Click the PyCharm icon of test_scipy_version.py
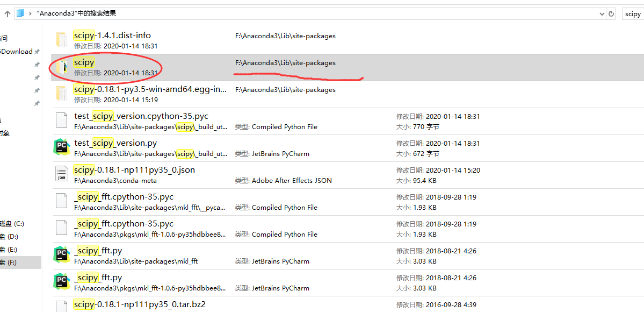644x312 pixels. click(x=62, y=147)
